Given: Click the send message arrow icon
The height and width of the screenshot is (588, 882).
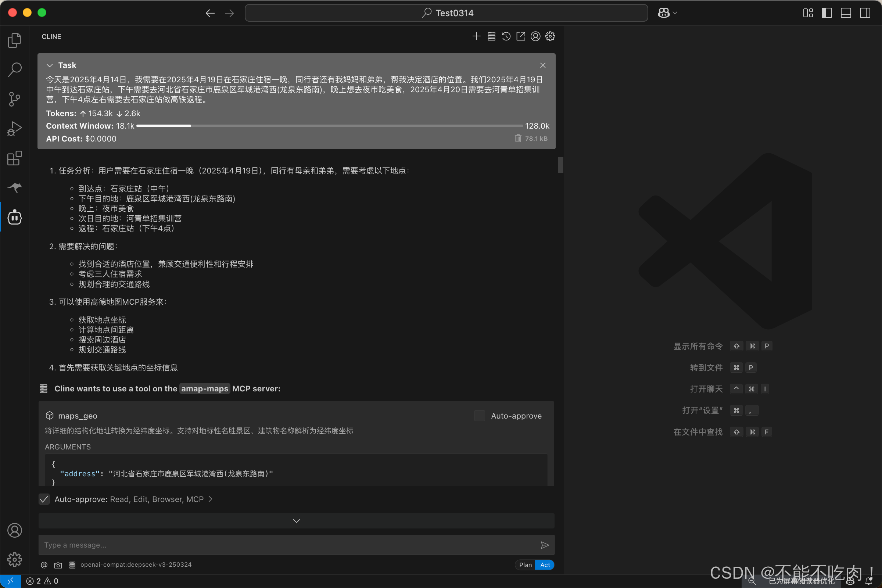Looking at the screenshot, I should click(x=545, y=545).
